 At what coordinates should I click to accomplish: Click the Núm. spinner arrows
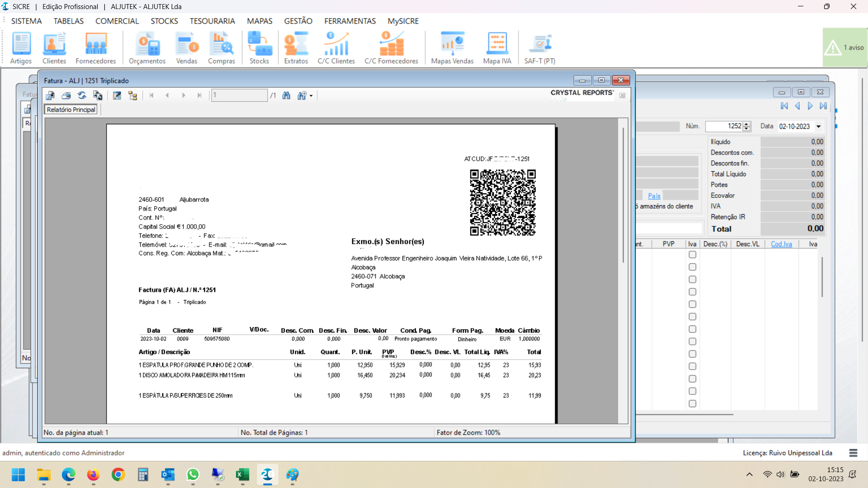(747, 127)
